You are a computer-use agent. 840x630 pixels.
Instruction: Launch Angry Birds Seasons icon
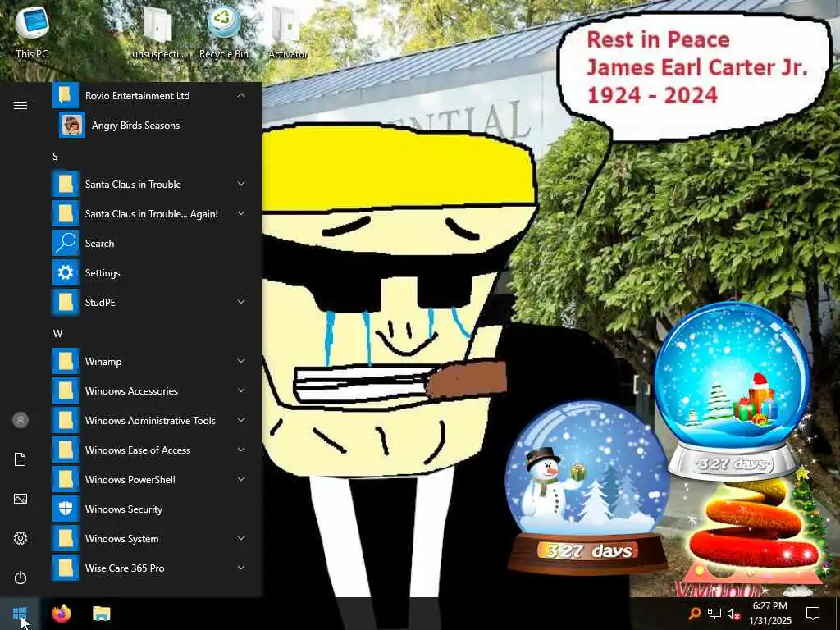click(x=72, y=125)
